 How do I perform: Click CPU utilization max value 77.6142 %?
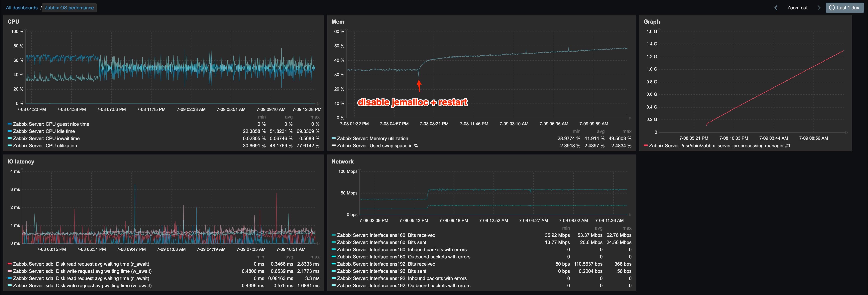[x=308, y=146]
